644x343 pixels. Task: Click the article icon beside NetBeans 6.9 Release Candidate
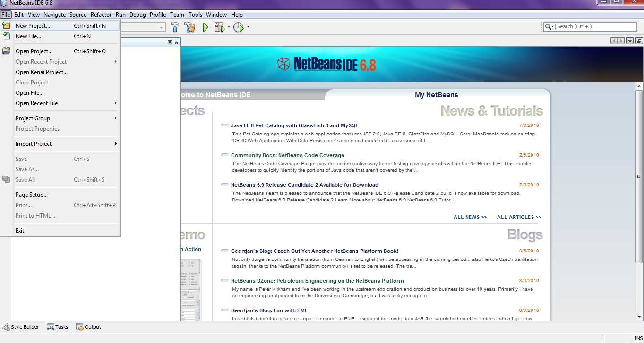[225, 185]
